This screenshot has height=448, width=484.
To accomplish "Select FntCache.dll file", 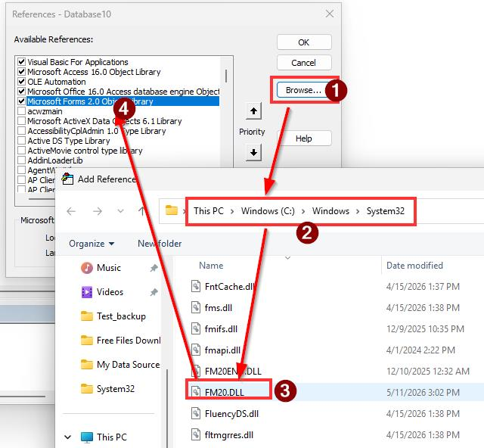I will point(230,286).
